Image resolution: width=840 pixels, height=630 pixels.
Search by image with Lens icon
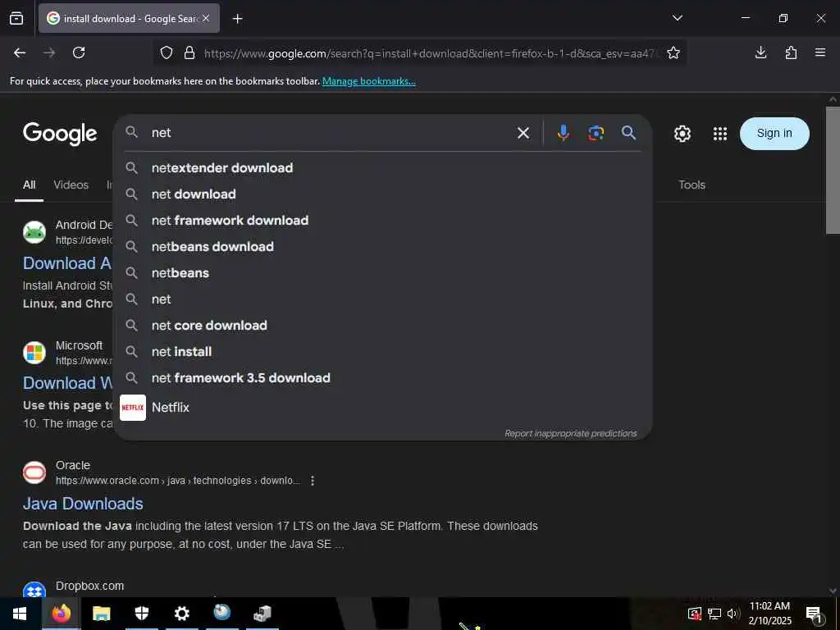click(x=596, y=133)
